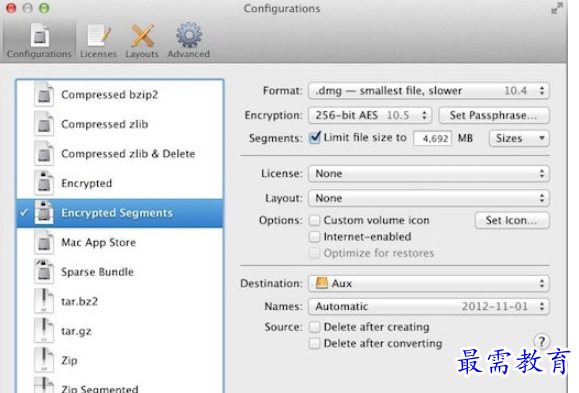Click the Aux folder icon in Destination

pos(322,283)
